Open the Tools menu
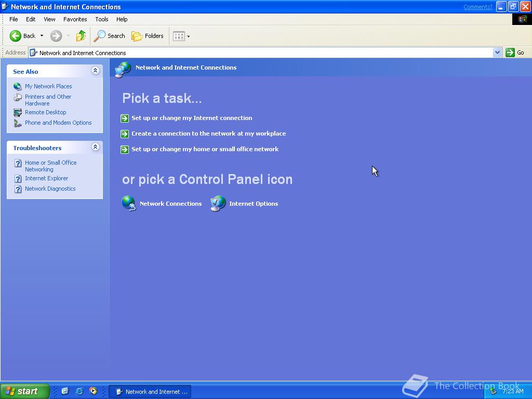This screenshot has height=399, width=532. point(101,19)
